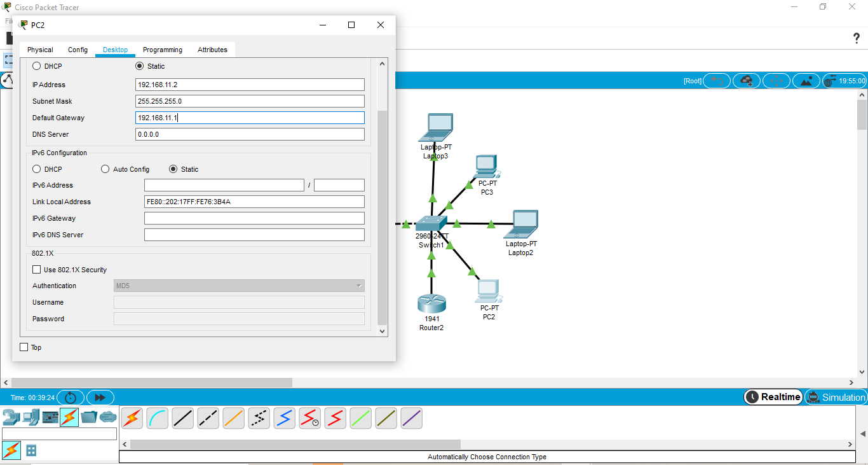Viewport: 868px width, 465px height.
Task: Choose the automatic connection type lightning cable
Action: click(x=132, y=418)
